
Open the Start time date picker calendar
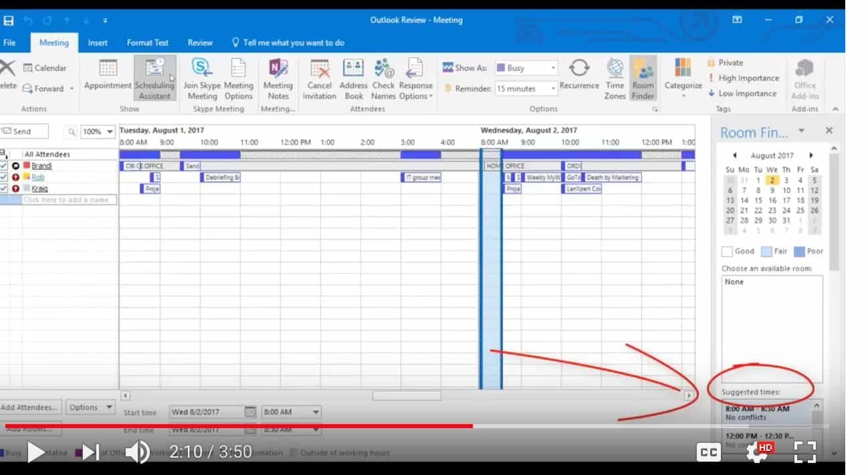coord(250,412)
